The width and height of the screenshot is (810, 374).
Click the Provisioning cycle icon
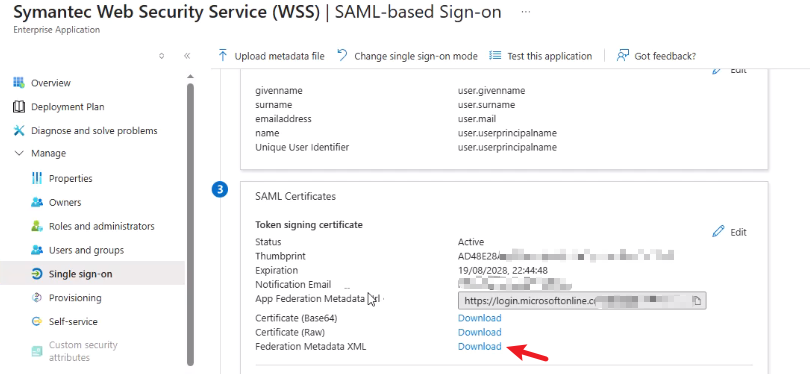pos(37,298)
